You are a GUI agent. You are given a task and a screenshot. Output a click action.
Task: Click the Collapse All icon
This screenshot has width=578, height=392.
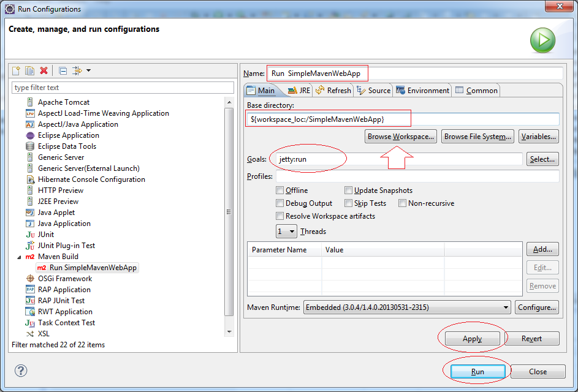63,70
